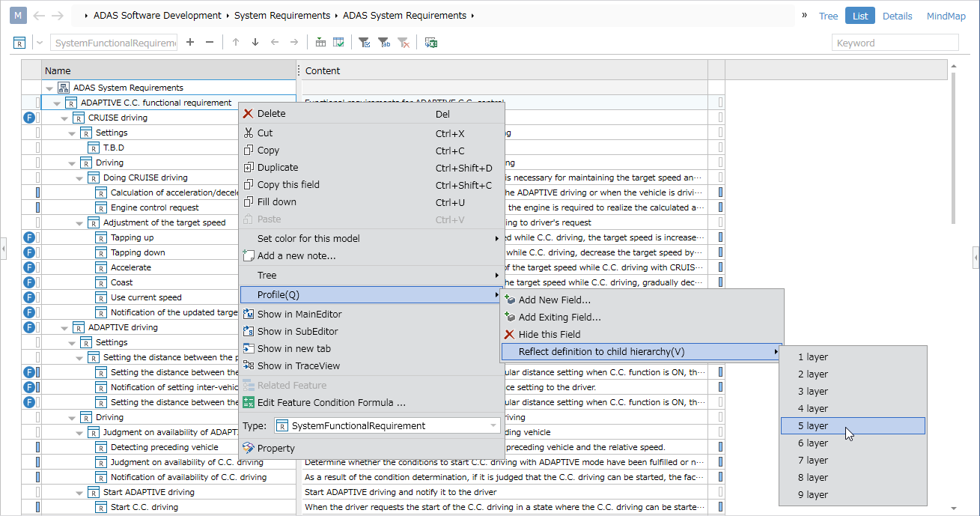The width and height of the screenshot is (980, 516).
Task: Open Edit Feature Condition Formula ...
Action: click(372, 402)
